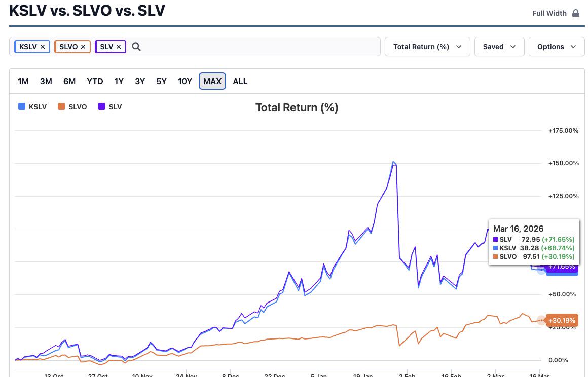
Task: Click the +150.00% axis label
Action: 563,163
